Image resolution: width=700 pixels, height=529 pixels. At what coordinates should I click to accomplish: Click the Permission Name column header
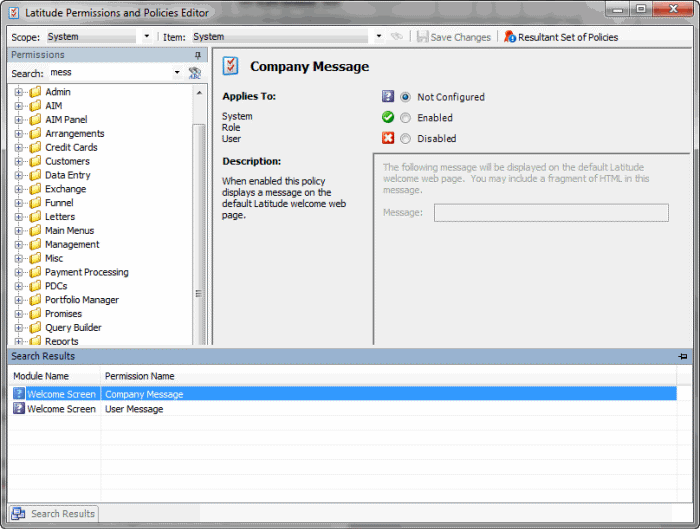pos(139,376)
